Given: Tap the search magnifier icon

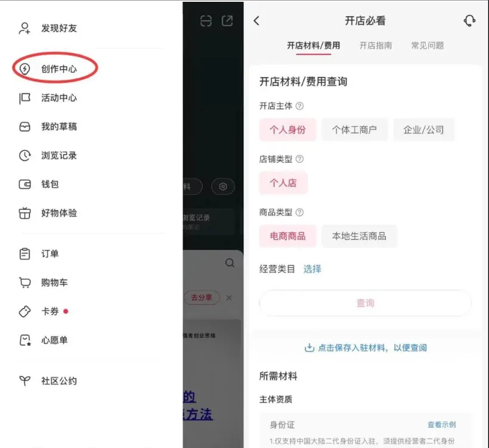Looking at the screenshot, I should (x=230, y=263).
